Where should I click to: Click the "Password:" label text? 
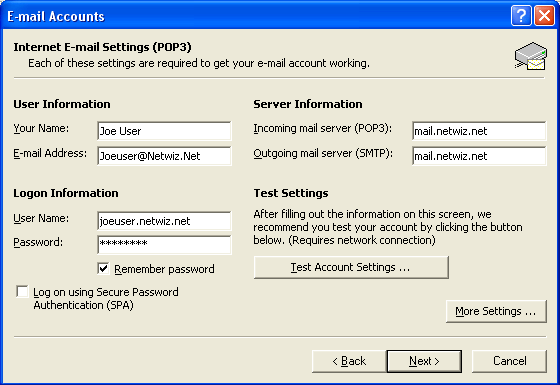click(x=38, y=242)
